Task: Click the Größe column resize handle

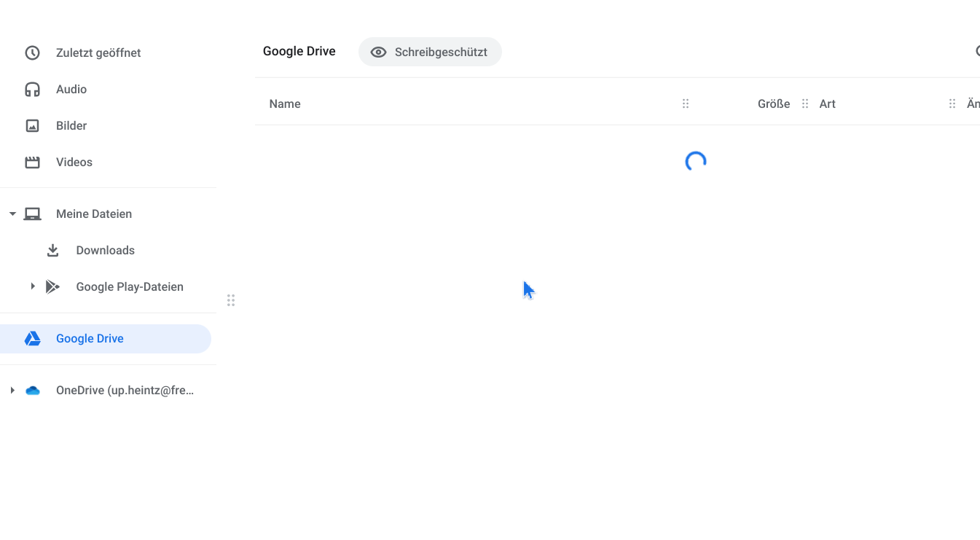Action: pyautogui.click(x=805, y=103)
